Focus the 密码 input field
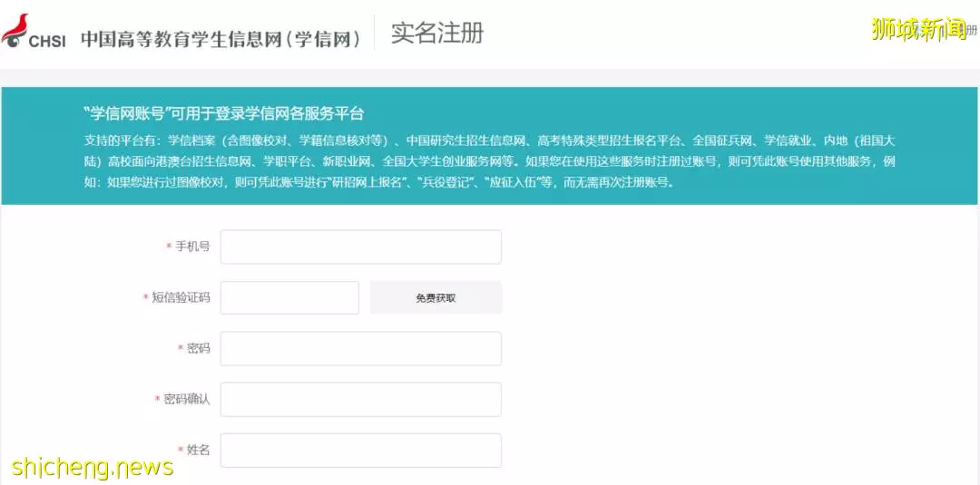This screenshot has height=485, width=980. pos(360,348)
